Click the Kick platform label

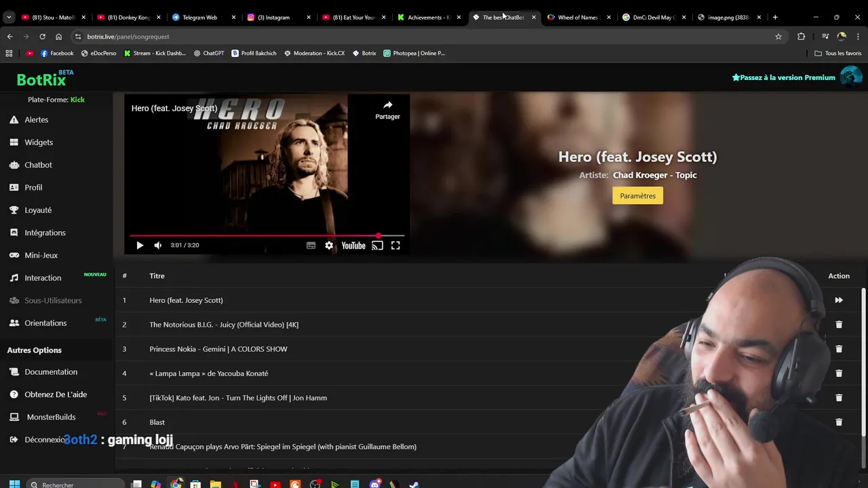tap(77, 100)
